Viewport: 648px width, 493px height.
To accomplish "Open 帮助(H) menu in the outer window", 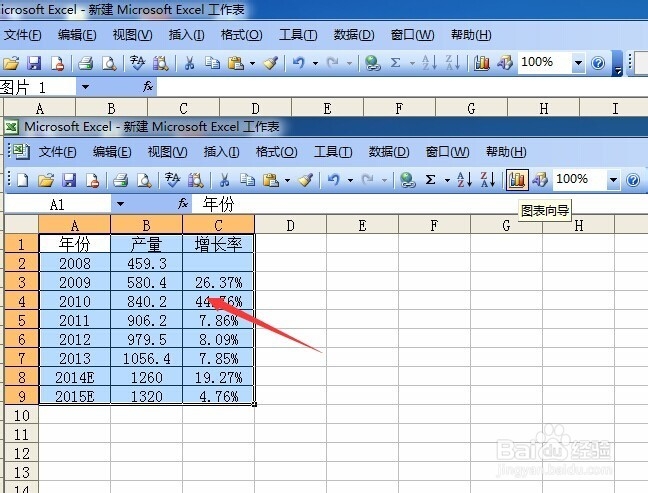I will (x=472, y=35).
